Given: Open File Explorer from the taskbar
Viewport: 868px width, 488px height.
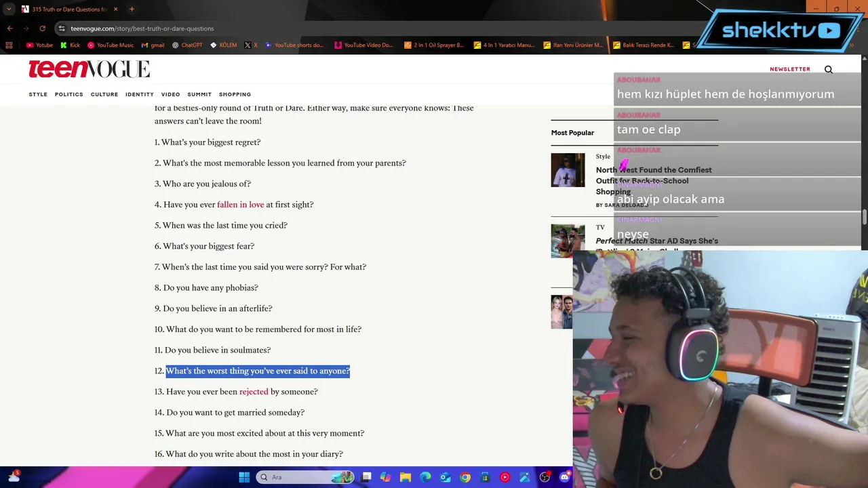Looking at the screenshot, I should tap(406, 477).
